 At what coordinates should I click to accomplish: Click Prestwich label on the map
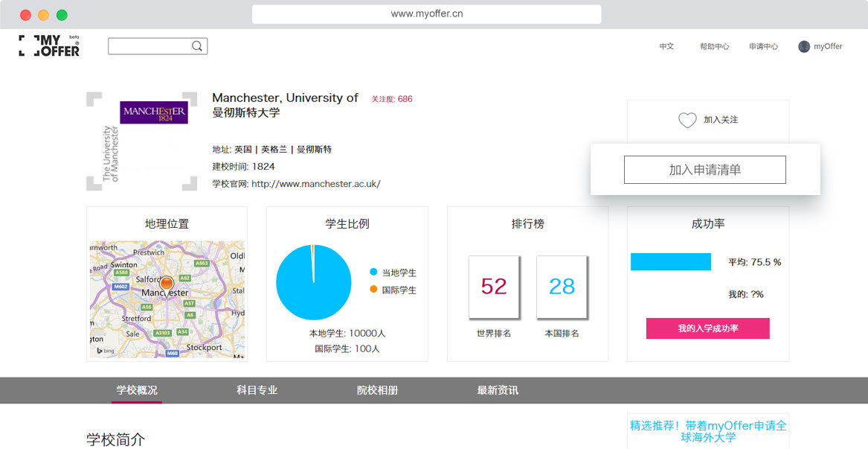point(148,252)
